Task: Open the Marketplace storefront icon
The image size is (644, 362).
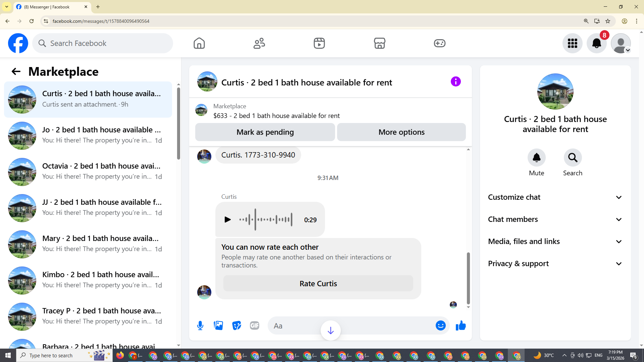Action: point(380,43)
